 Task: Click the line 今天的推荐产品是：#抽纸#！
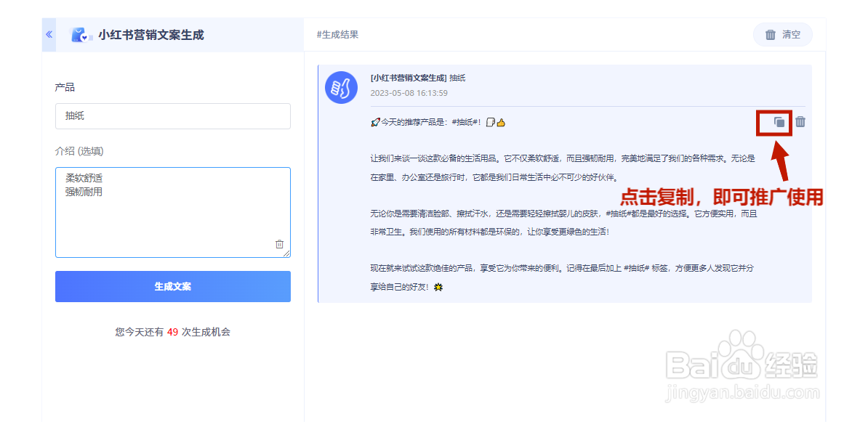point(438,123)
